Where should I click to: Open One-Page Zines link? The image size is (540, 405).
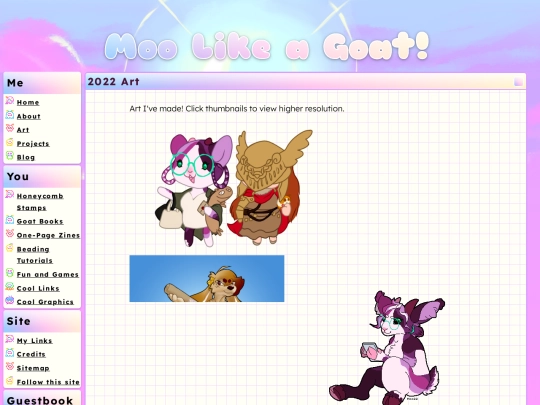[48, 235]
